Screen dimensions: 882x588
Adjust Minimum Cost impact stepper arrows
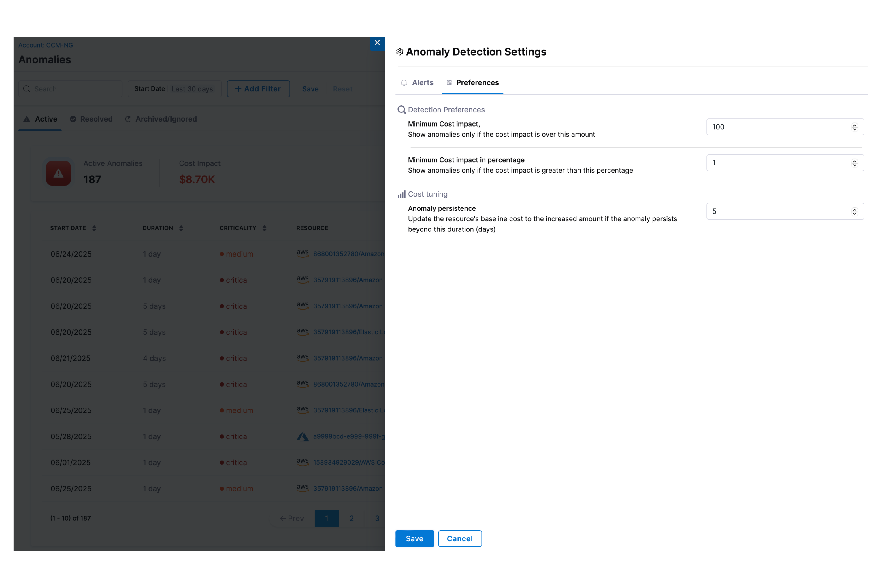coord(855,127)
